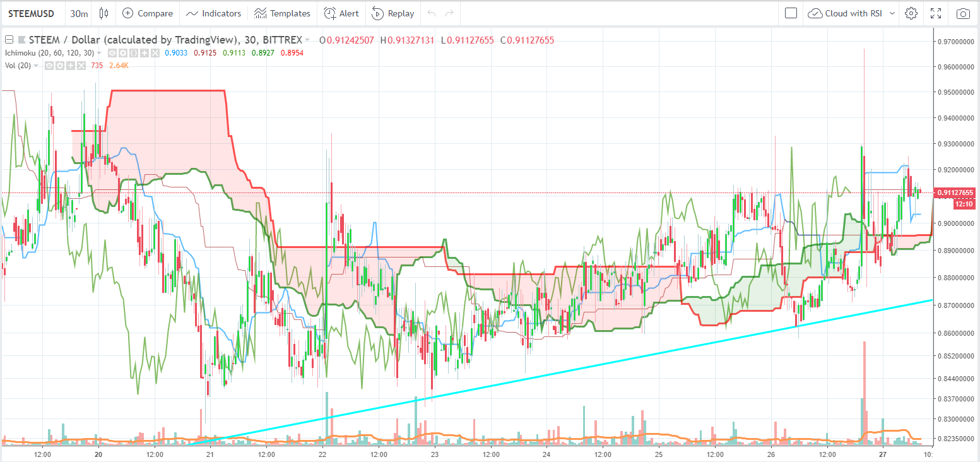This screenshot has width=980, height=462.
Task: Open the 30m interval dropdown
Action: pos(79,13)
